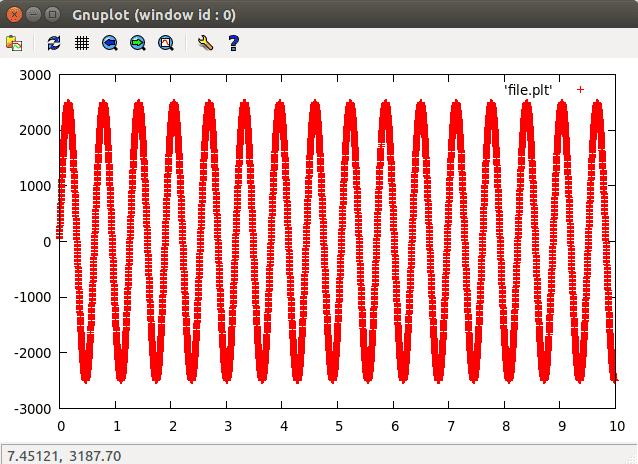Replot the graph using the refresh icon

click(54, 43)
